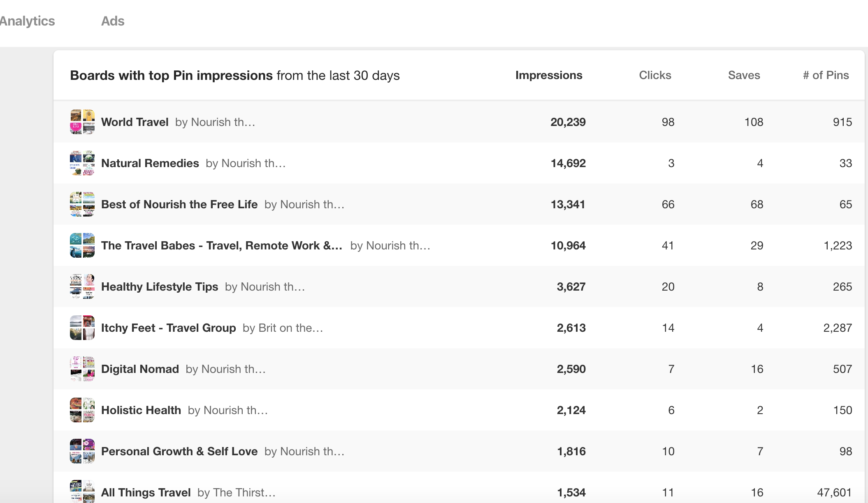868x503 pixels.
Task: Click Personal Growth & Self Love thumbnail
Action: [82, 451]
